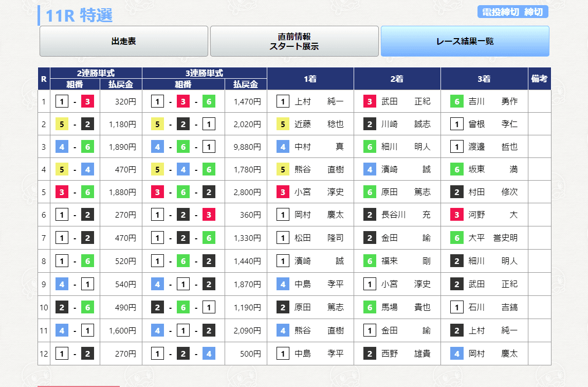Click 長谷川 充 in race 6
This screenshot has width=588, height=387.
tap(406, 215)
